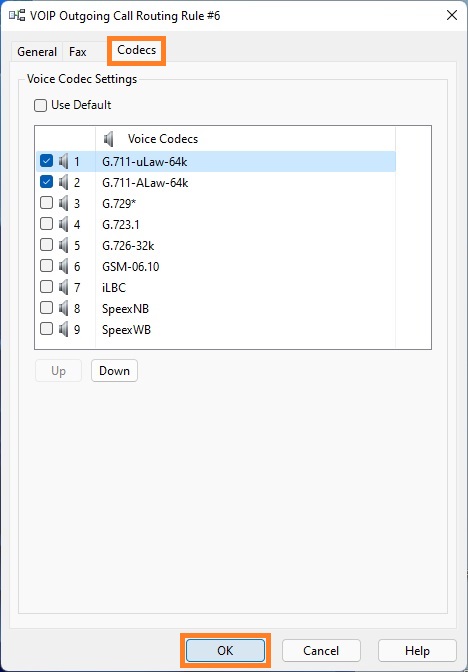468x672 pixels.
Task: Enable the Use Default checkbox
Action: click(40, 105)
